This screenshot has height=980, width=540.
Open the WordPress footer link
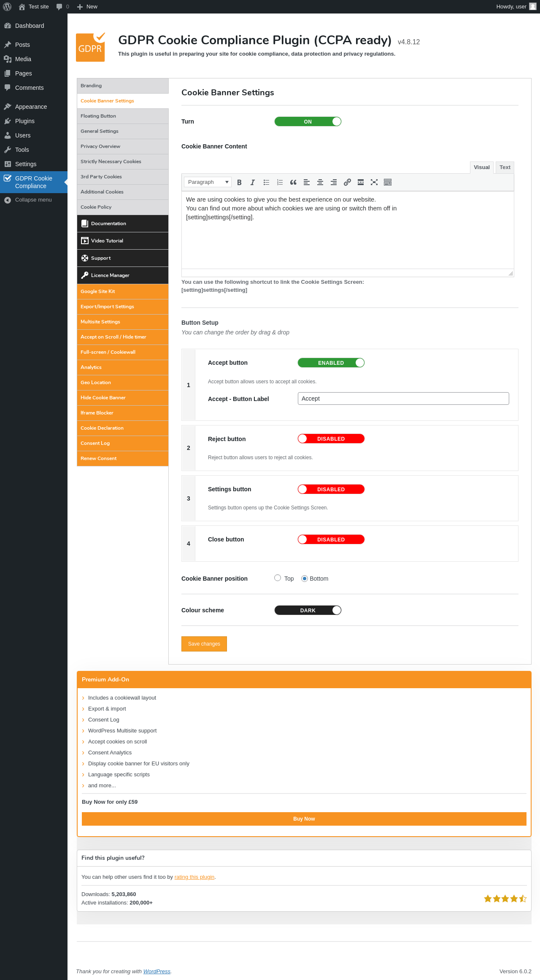pyautogui.click(x=157, y=972)
